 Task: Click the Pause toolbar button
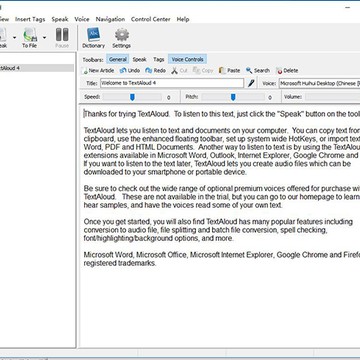tap(62, 38)
